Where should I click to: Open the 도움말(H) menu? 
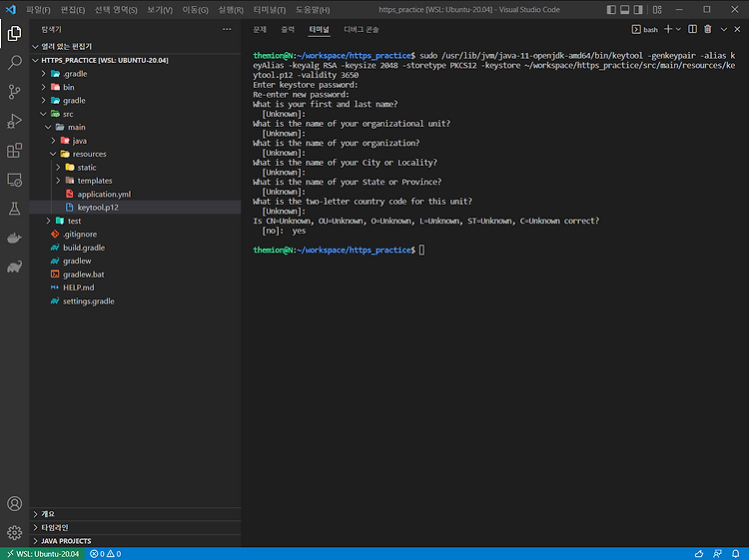tap(313, 10)
